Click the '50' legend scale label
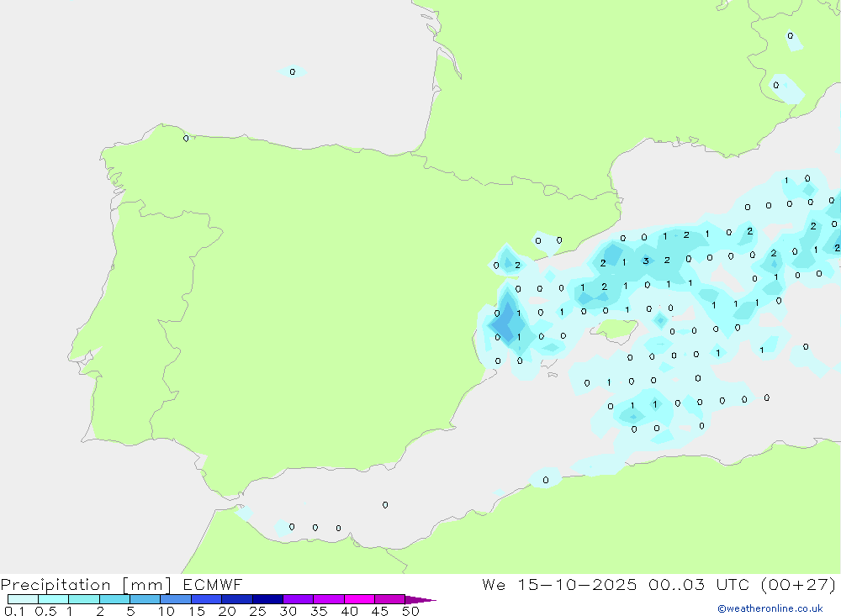Screen dimensions: 841x616 coord(410,611)
